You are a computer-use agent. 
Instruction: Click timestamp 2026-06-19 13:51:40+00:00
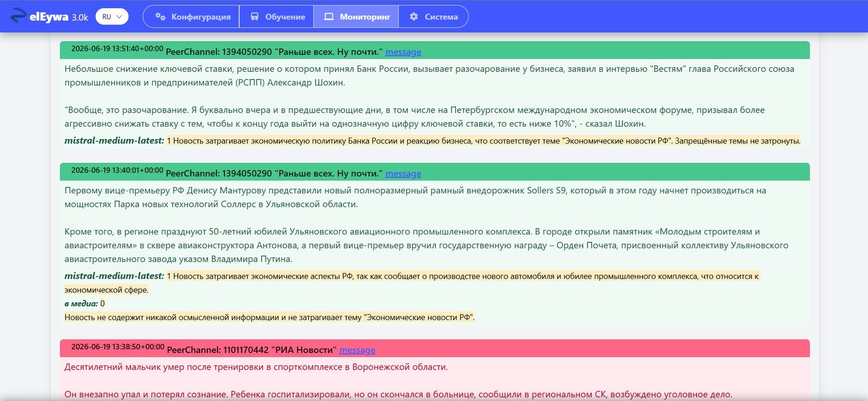tap(117, 49)
